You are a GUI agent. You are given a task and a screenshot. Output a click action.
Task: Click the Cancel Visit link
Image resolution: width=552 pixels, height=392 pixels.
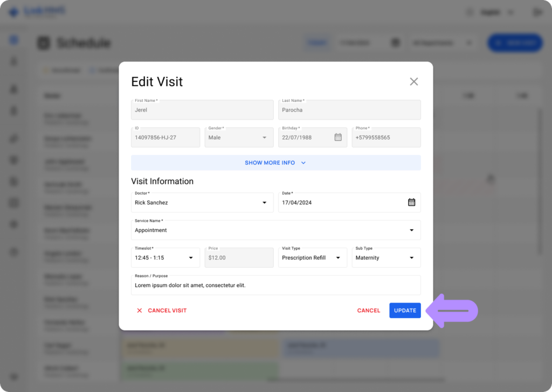coord(167,310)
